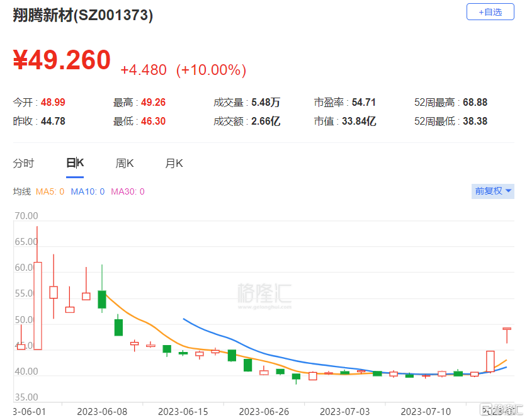Click the 市值 value 33.84亿
This screenshot has height=420, width=527.
click(x=359, y=122)
